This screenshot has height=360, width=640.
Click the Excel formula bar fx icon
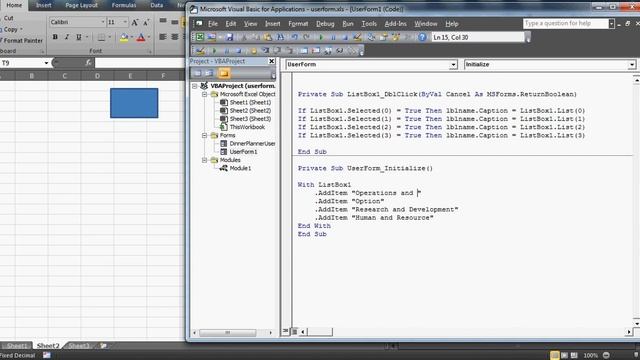(89, 62)
